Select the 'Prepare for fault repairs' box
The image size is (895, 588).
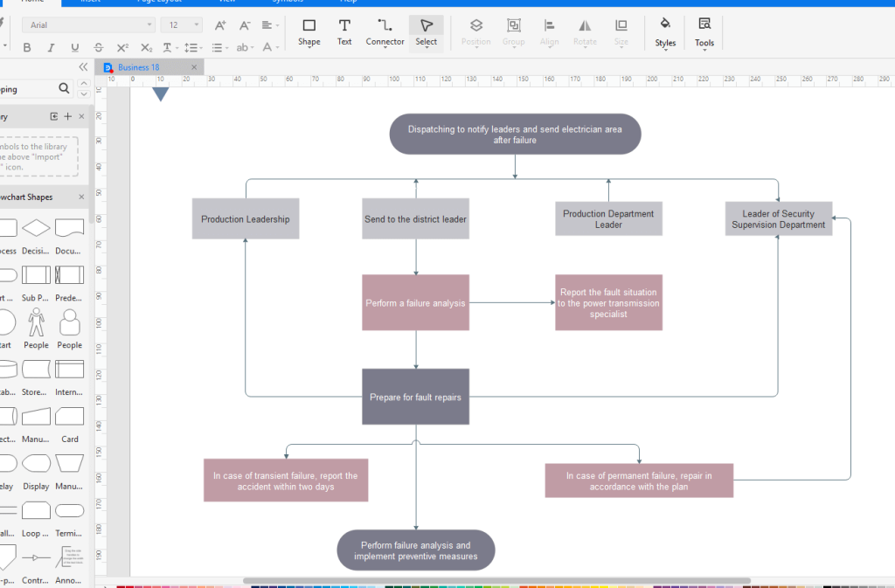pos(415,397)
